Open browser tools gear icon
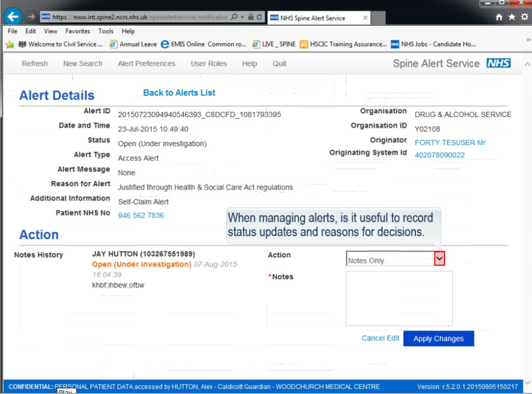 point(525,17)
